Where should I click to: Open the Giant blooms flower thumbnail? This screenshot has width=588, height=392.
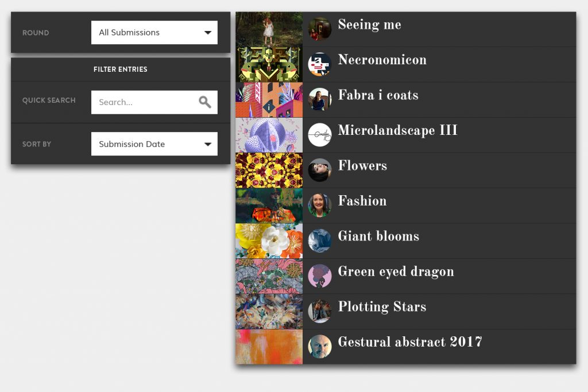pos(269,240)
